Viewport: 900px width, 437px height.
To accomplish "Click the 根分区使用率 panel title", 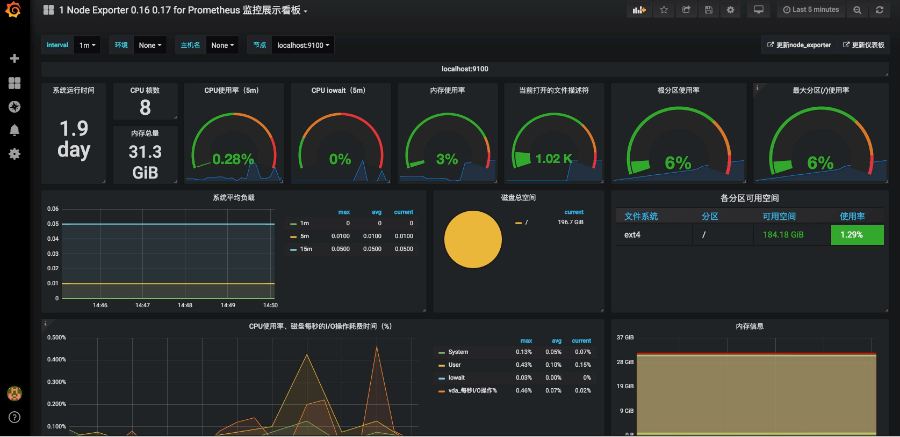I will click(x=678, y=90).
